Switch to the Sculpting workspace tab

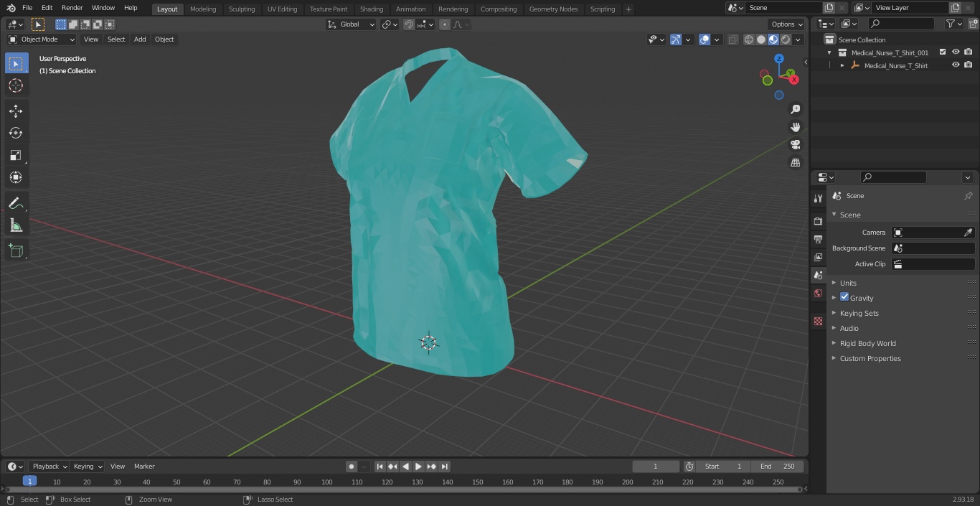click(242, 9)
